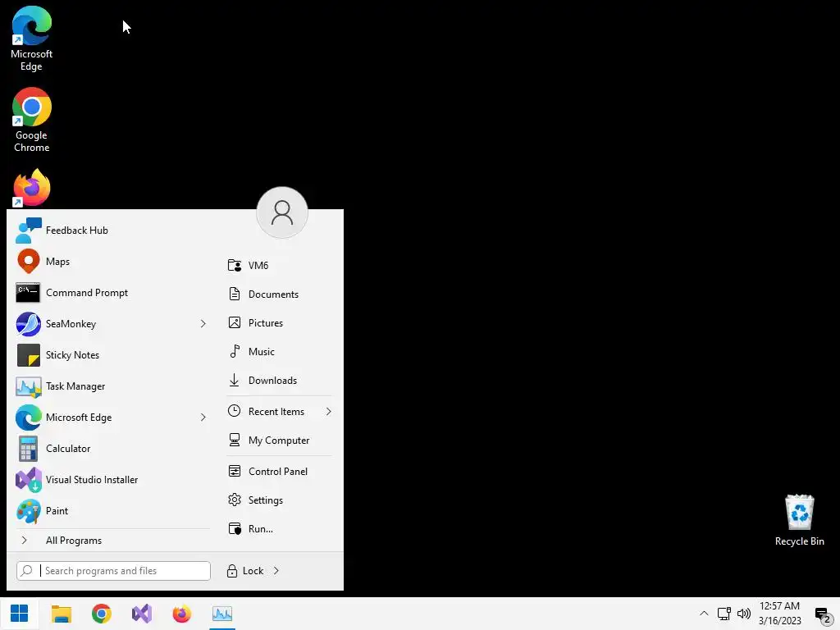Switch to Task Manager taskbar button
840x630 pixels.
(221, 614)
